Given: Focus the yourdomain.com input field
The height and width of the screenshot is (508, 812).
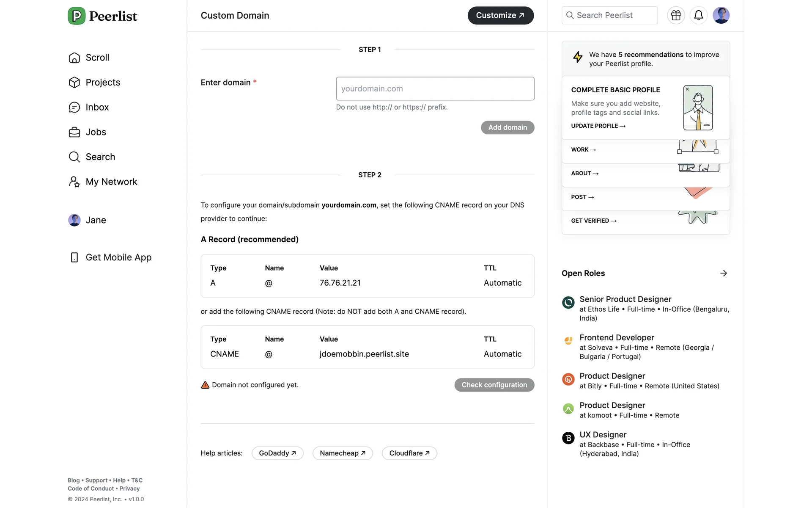Looking at the screenshot, I should coord(435,89).
